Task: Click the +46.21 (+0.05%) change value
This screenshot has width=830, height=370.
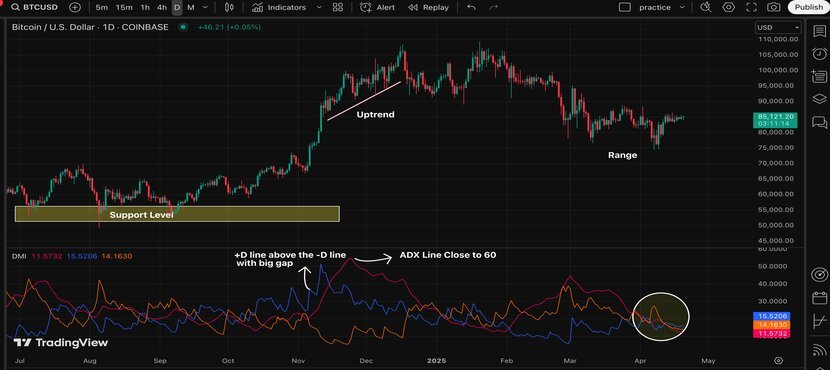Action: (229, 26)
